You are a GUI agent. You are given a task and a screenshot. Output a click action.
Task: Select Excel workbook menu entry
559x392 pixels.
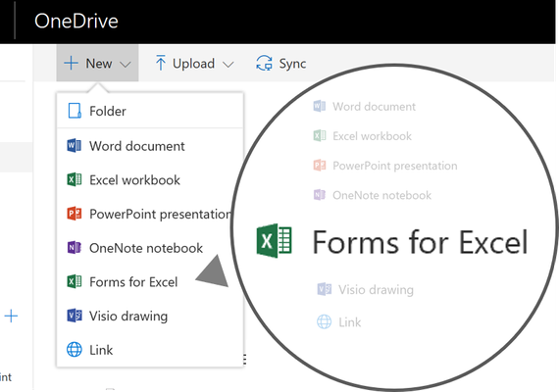tap(150, 180)
